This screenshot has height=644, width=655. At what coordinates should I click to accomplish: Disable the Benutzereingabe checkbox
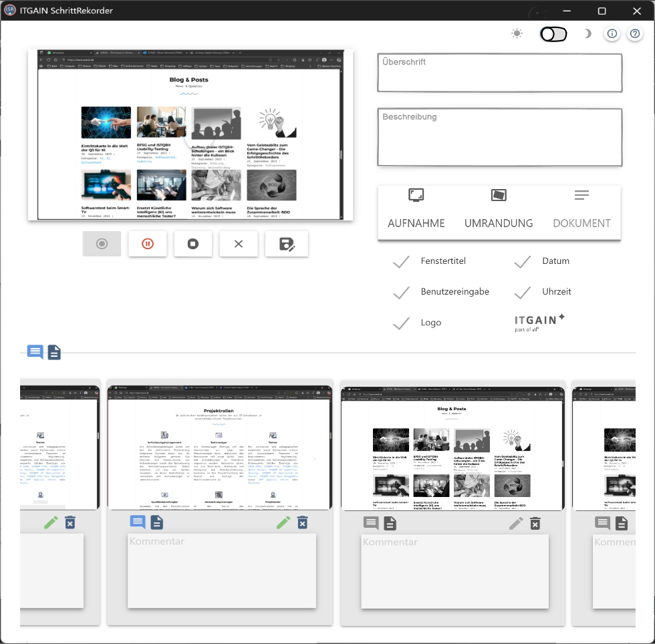pyautogui.click(x=402, y=293)
